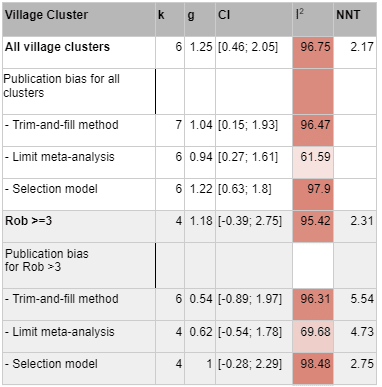This screenshot has height=387, width=382.
Task: Click Publication bias for Rob >3 label
Action: pos(47,260)
